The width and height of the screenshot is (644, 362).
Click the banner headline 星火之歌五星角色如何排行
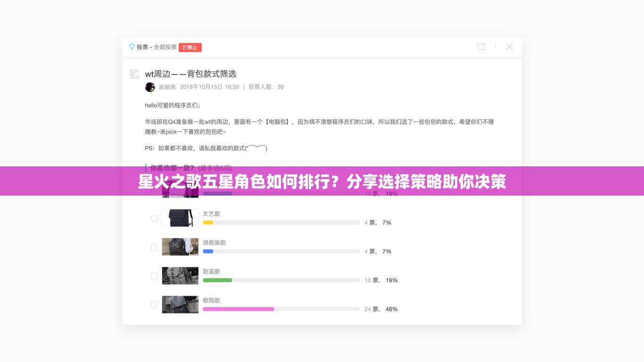click(322, 181)
